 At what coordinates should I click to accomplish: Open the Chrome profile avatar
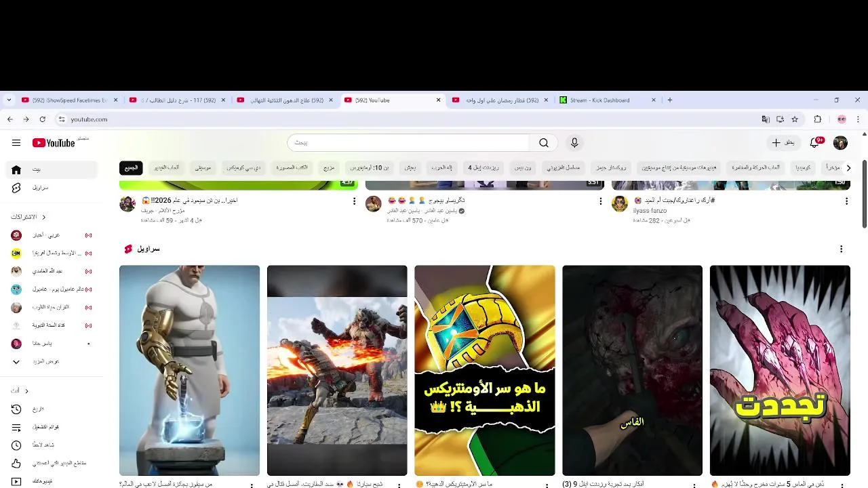842,119
